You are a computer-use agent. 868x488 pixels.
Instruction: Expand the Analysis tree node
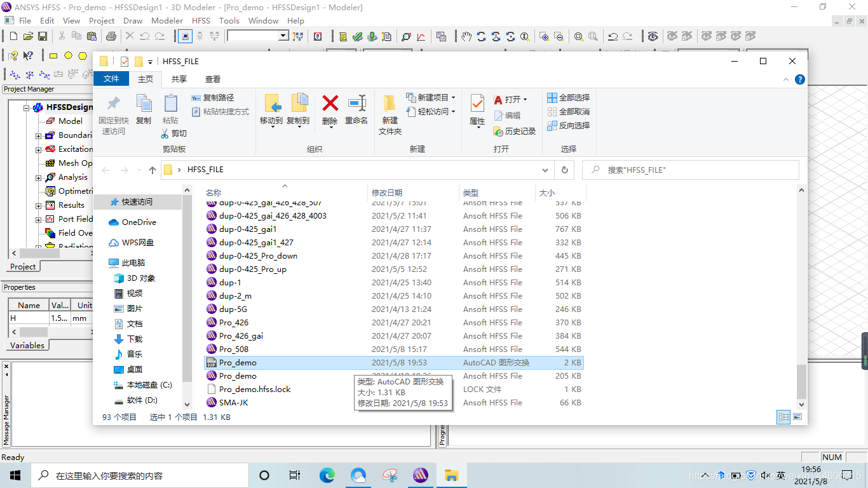[39, 177]
